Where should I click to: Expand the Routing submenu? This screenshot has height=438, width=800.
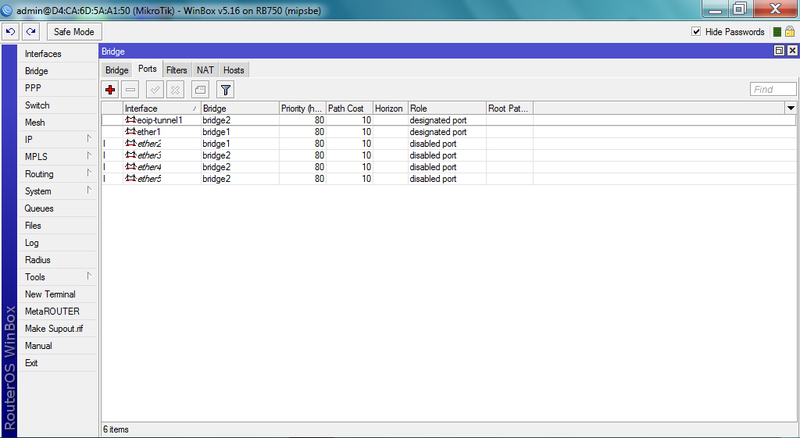pyautogui.click(x=57, y=174)
